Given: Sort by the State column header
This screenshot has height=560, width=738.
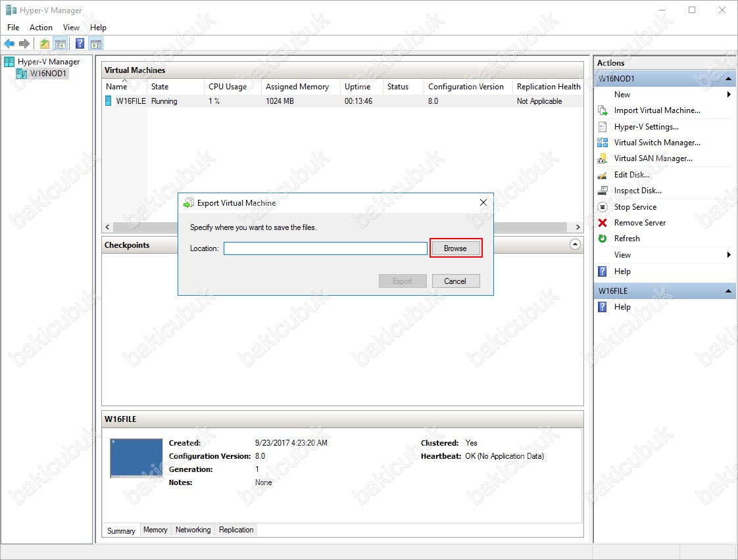Looking at the screenshot, I should [x=176, y=87].
